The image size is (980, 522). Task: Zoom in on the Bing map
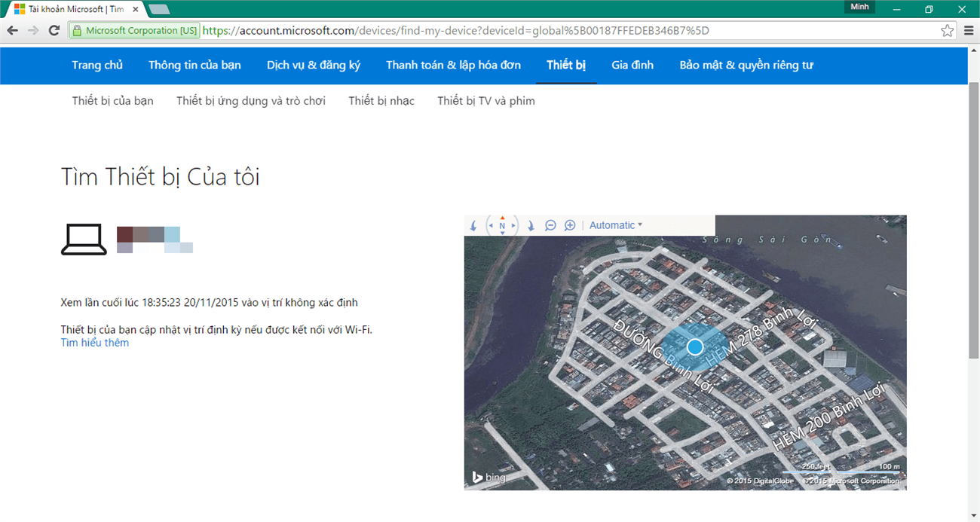tap(570, 225)
